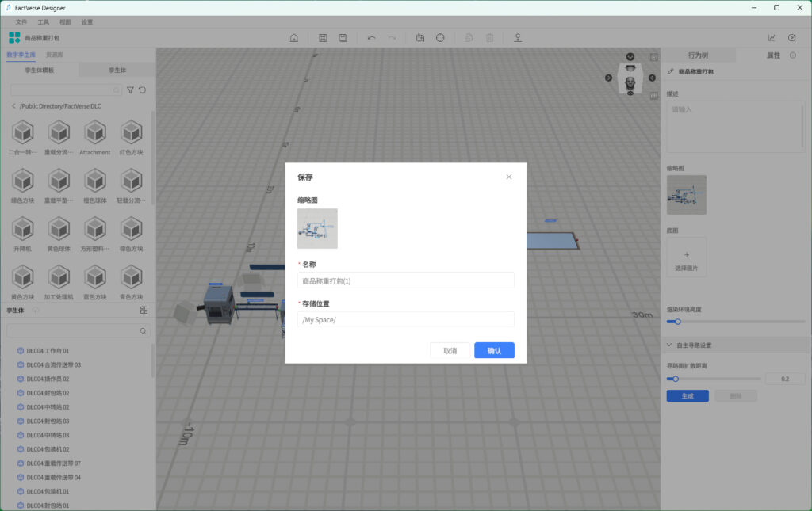Screen dimensions: 812x511
Task: Select the Attachment template cube
Action: coord(95,137)
